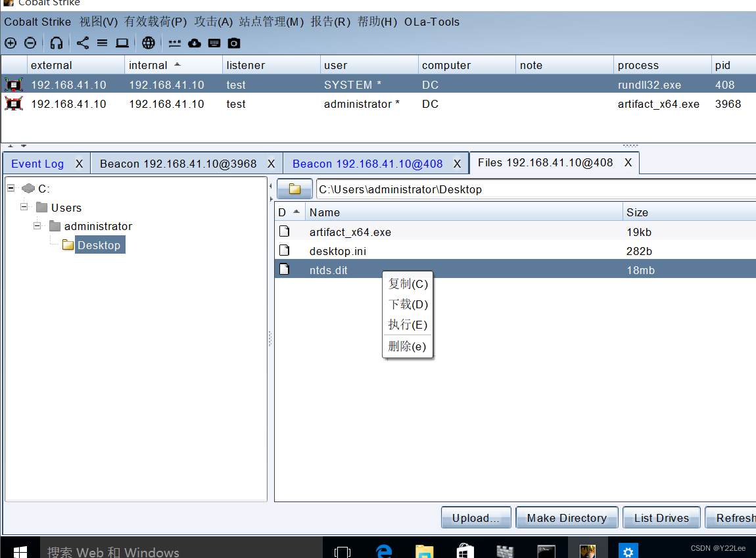
Task: Switch to Beacon 192.168.41.10@3968 tab
Action: (x=178, y=164)
